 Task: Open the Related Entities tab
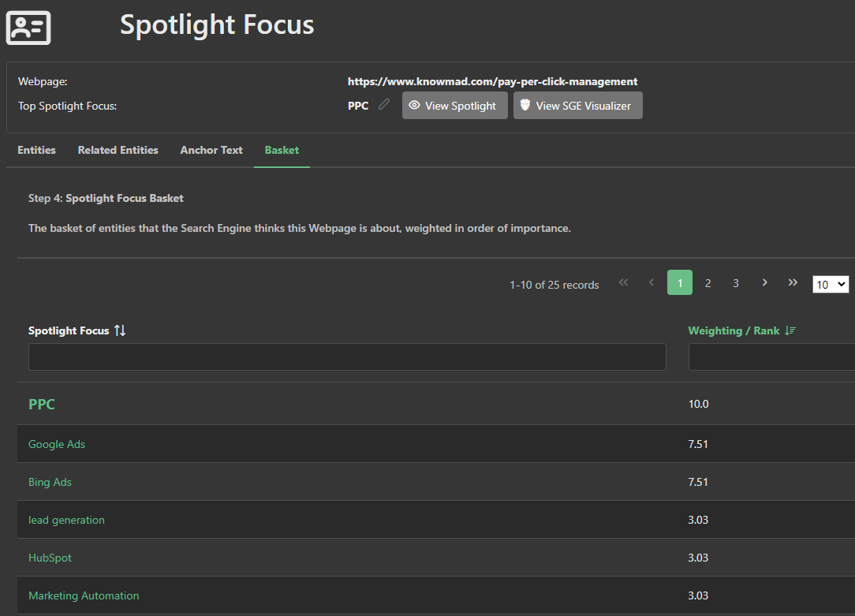118,150
